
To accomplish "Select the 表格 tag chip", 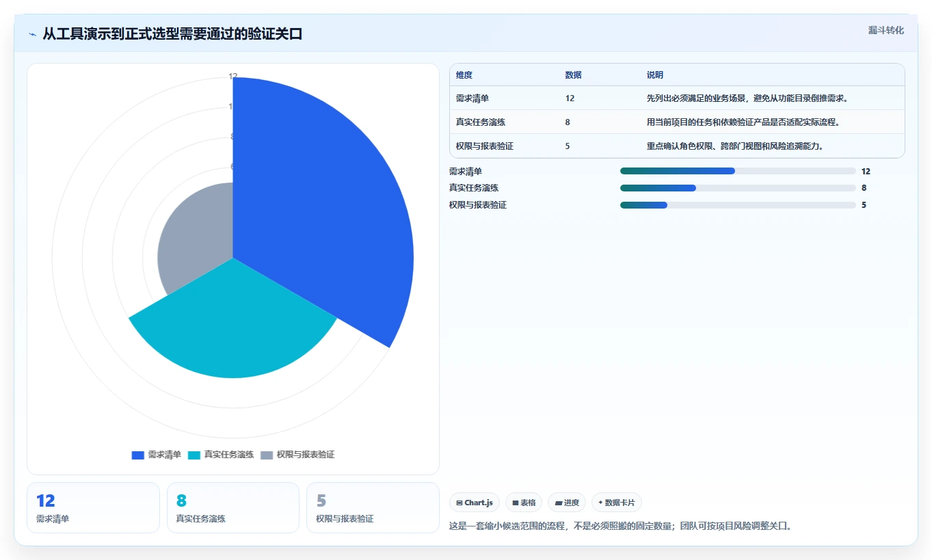I will pyautogui.click(x=524, y=503).
